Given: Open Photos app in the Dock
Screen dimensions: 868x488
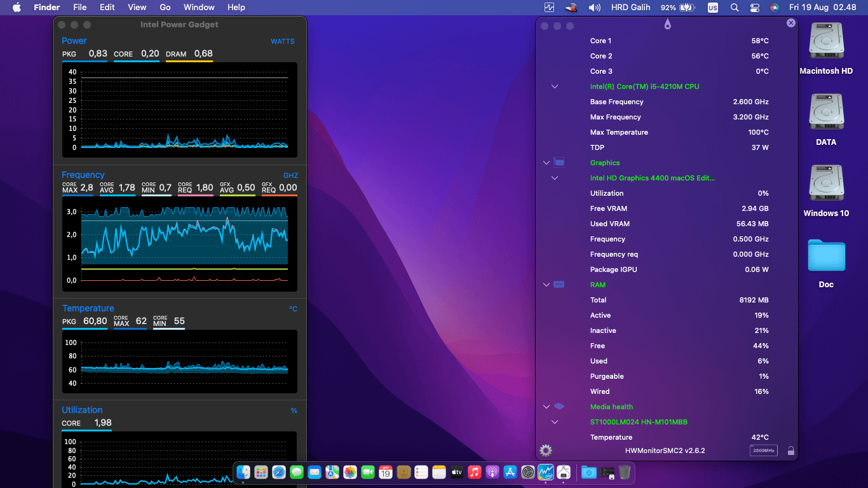Looking at the screenshot, I should (x=350, y=472).
